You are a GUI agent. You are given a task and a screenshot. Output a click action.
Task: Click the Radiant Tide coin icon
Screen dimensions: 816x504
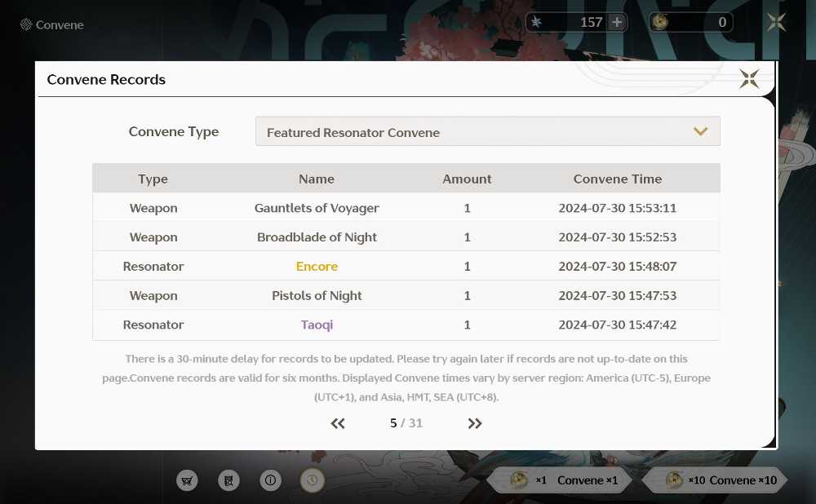pyautogui.click(x=660, y=22)
